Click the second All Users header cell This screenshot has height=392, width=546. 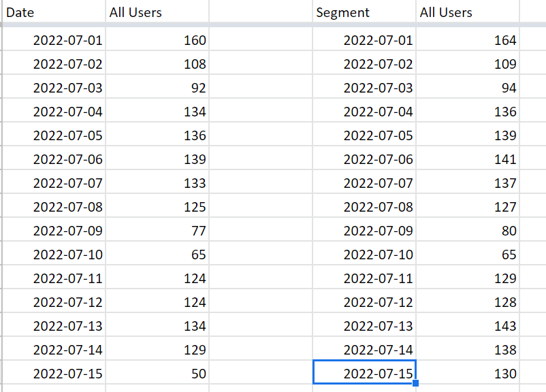(x=468, y=12)
